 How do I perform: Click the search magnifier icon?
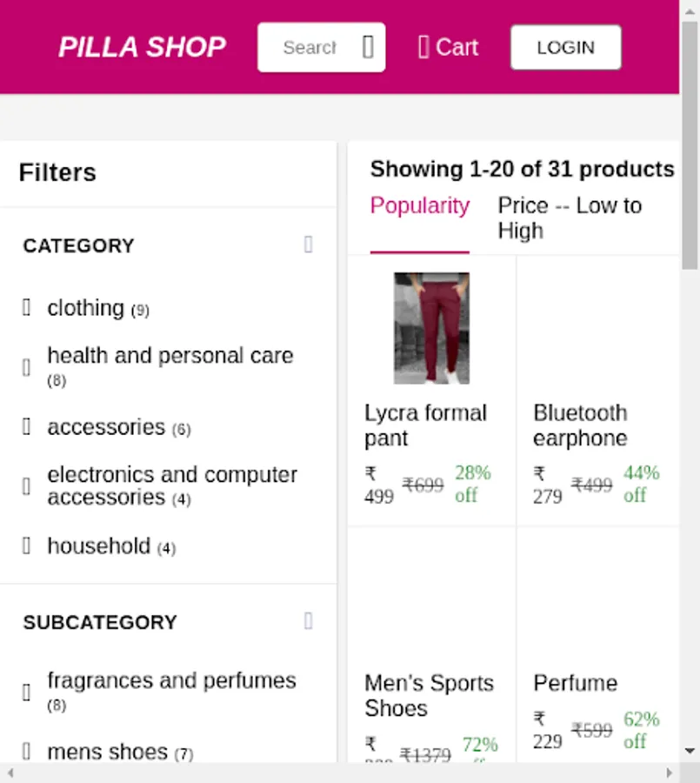coord(368,47)
